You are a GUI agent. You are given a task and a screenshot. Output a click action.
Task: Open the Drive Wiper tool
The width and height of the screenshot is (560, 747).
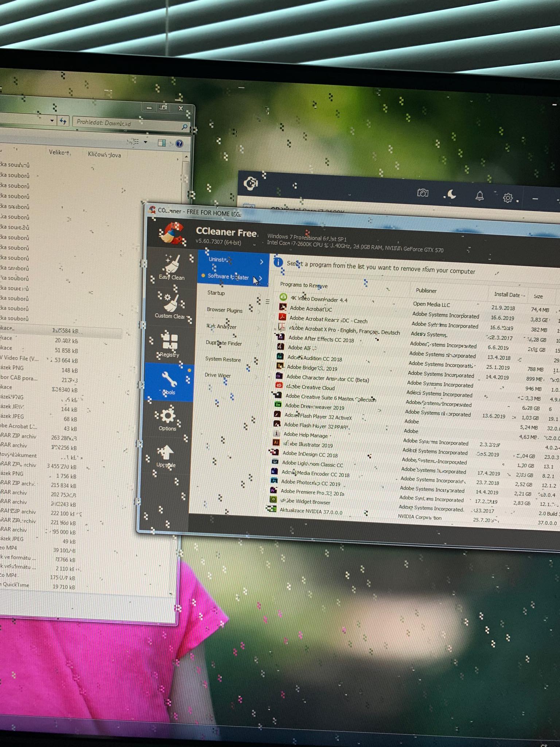(x=217, y=375)
